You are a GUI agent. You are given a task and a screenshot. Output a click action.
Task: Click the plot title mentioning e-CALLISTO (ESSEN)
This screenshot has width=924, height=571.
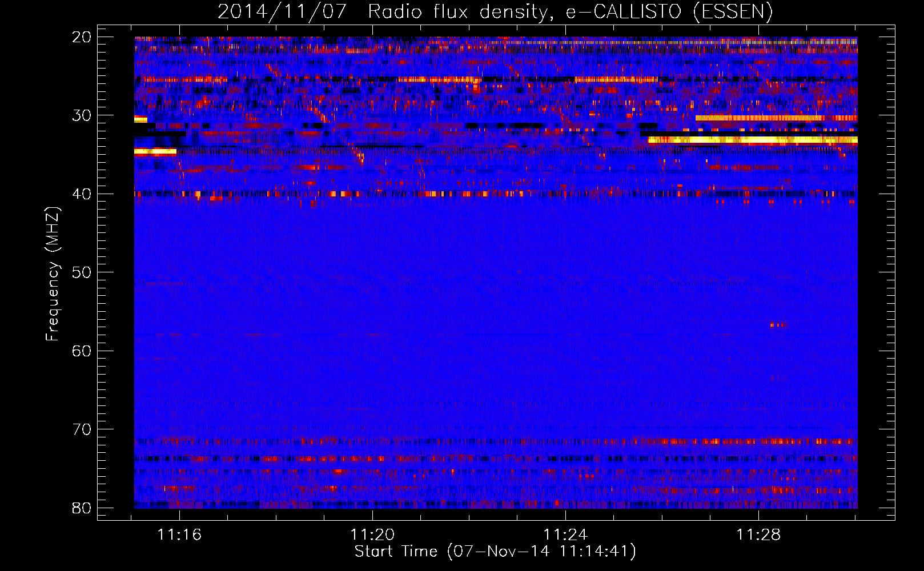(x=495, y=11)
